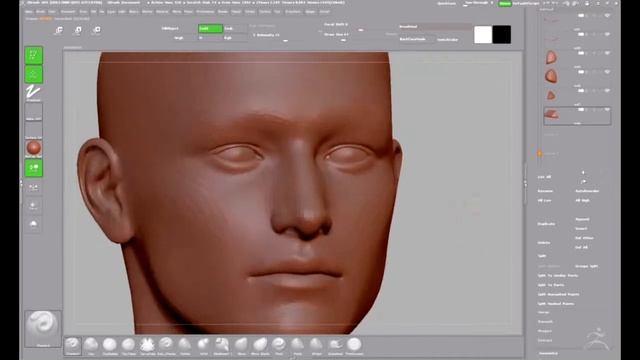Click Rename in SubTool panel

pos(545,191)
